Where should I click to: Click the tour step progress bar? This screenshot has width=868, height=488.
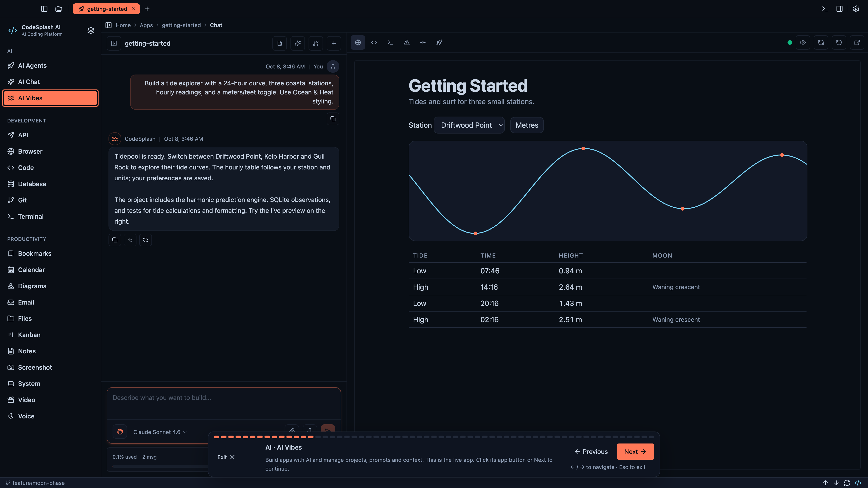[434, 437]
